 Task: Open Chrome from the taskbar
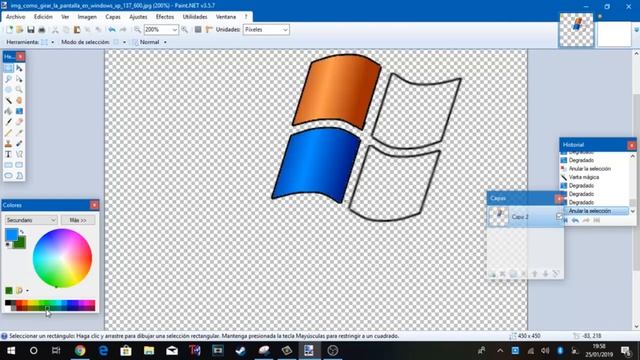tap(80, 350)
